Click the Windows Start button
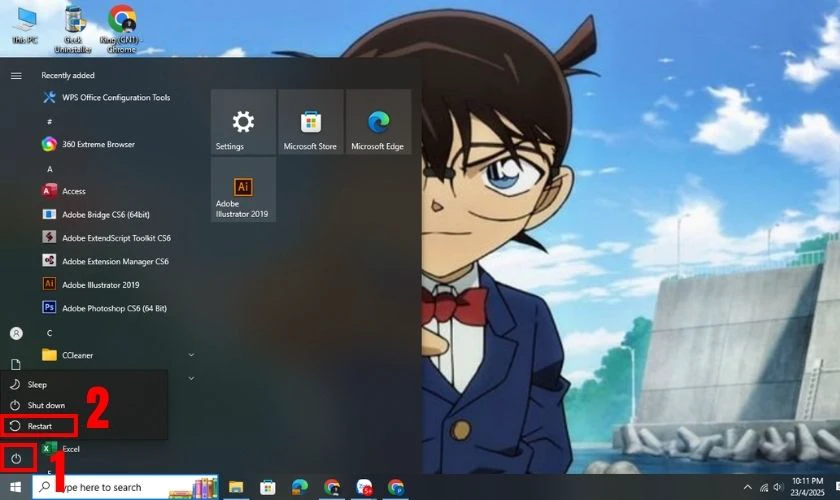Screen dimensions: 840x500 16,487
